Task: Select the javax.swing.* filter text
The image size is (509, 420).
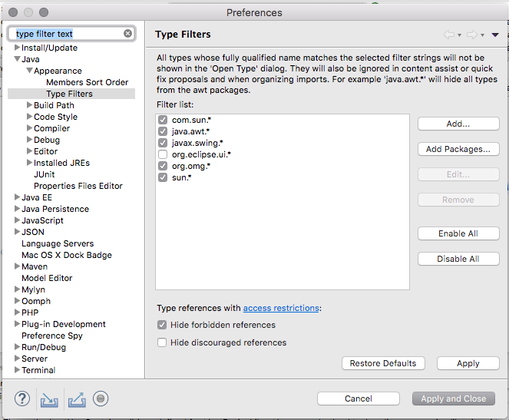Action: (197, 143)
